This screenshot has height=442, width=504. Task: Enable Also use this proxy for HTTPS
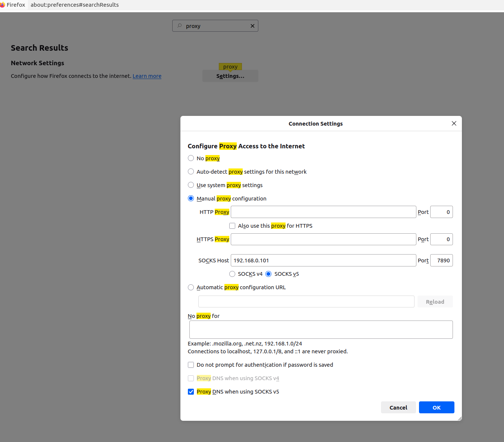click(232, 226)
